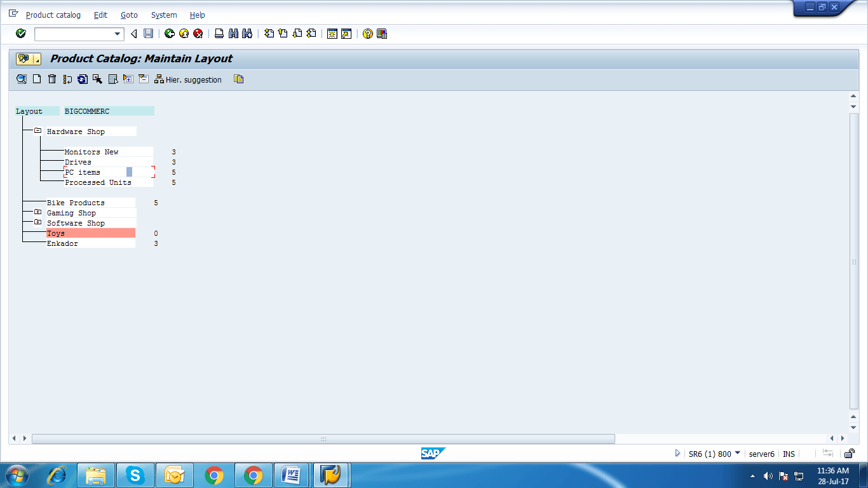Collapse the Hardware Shop folder node
The height and width of the screenshot is (488, 868).
coord(37,131)
